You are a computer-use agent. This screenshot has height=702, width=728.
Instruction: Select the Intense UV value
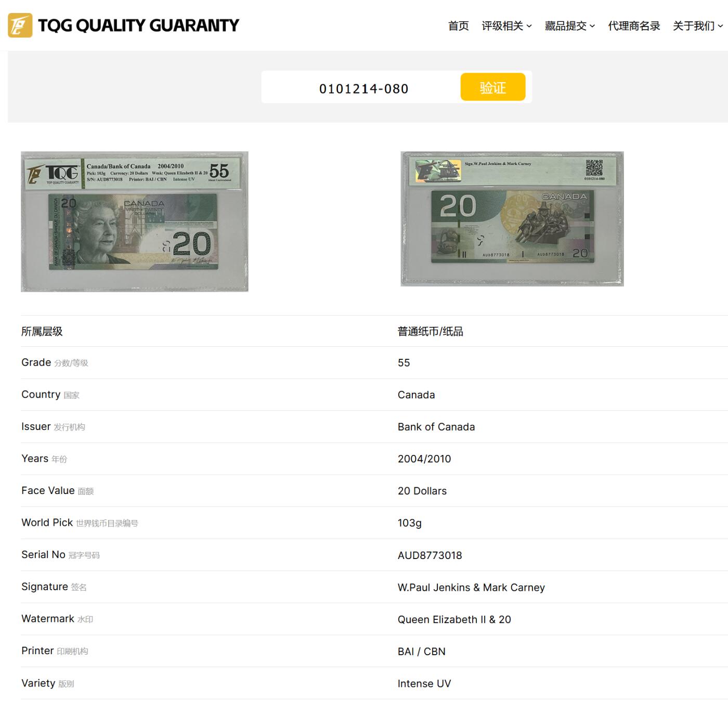tap(424, 684)
